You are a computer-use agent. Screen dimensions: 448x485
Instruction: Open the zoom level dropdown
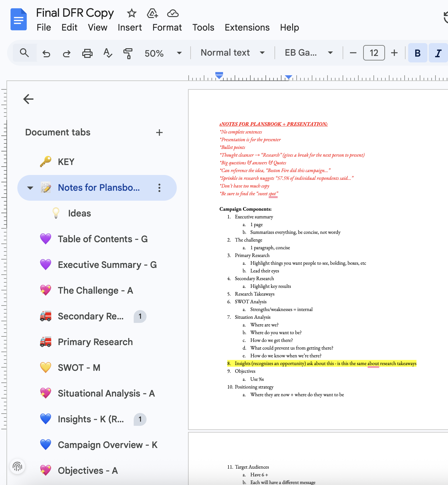(x=163, y=53)
